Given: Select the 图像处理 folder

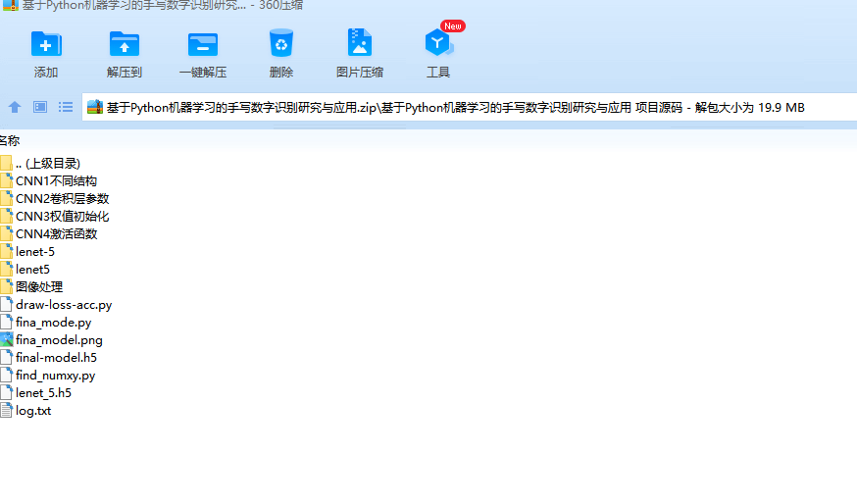Looking at the screenshot, I should pyautogui.click(x=31, y=287).
